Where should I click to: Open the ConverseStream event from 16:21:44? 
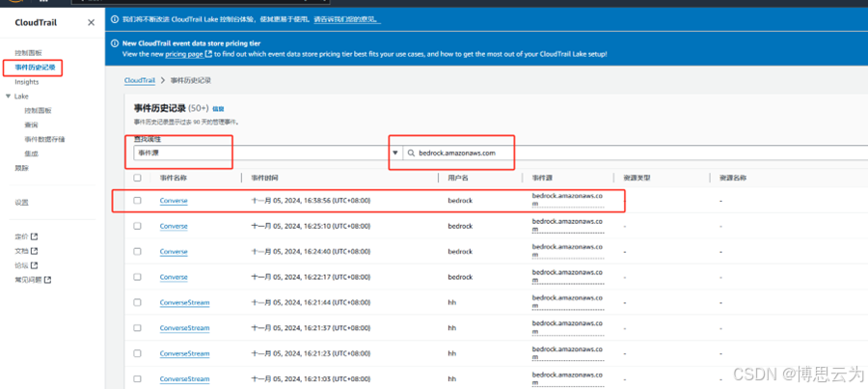coord(185,302)
